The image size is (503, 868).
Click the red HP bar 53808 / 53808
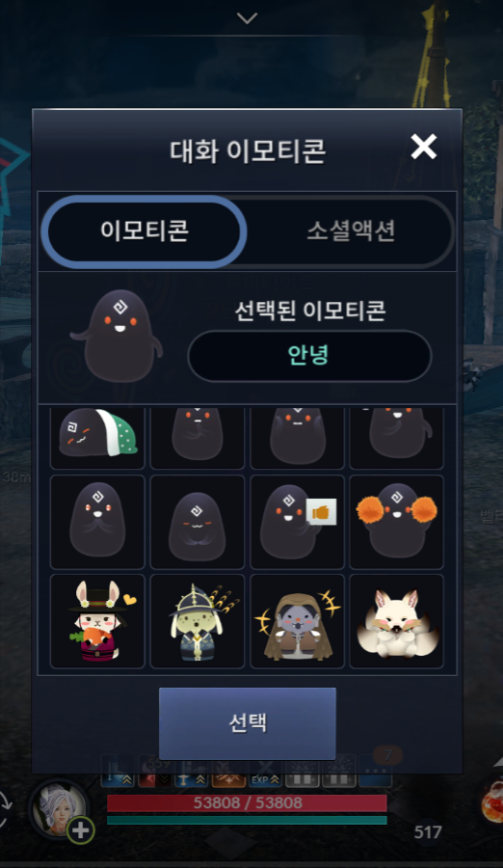point(247,803)
